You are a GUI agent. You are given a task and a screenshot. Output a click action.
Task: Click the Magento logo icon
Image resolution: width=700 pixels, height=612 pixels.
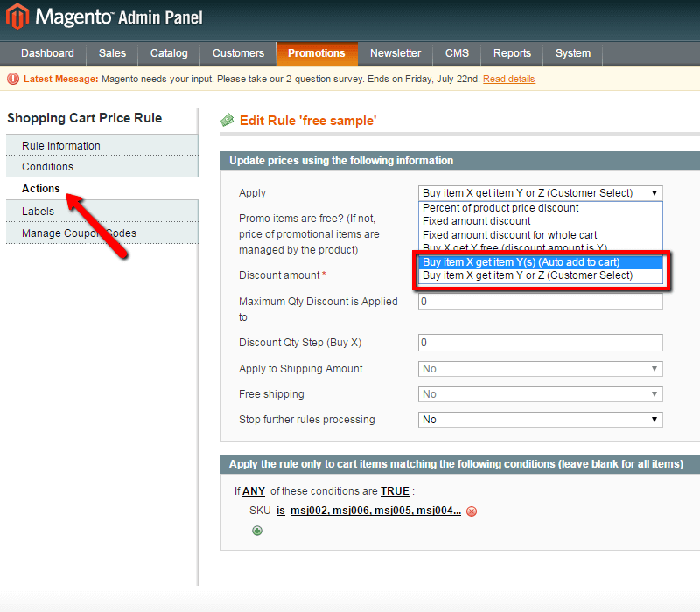17,17
